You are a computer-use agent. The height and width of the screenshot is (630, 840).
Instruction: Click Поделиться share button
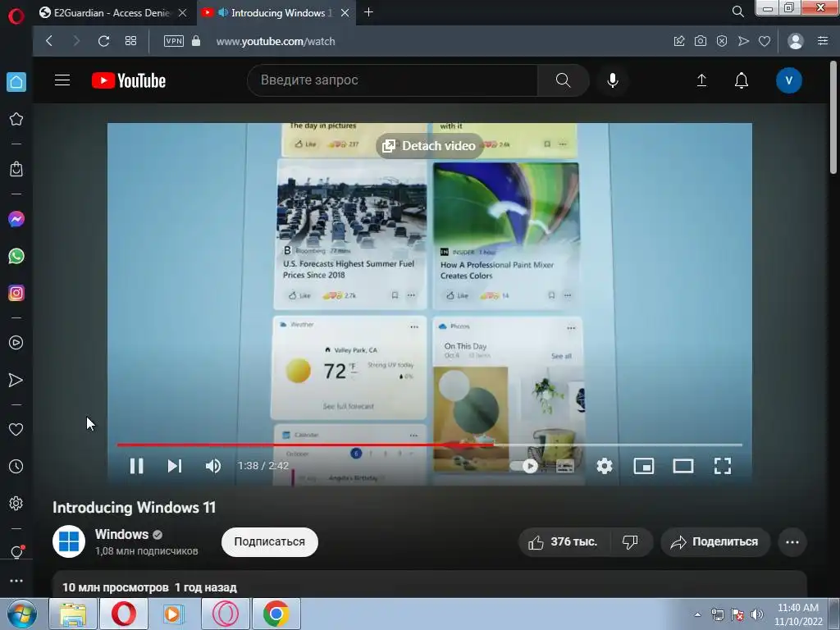coord(715,542)
